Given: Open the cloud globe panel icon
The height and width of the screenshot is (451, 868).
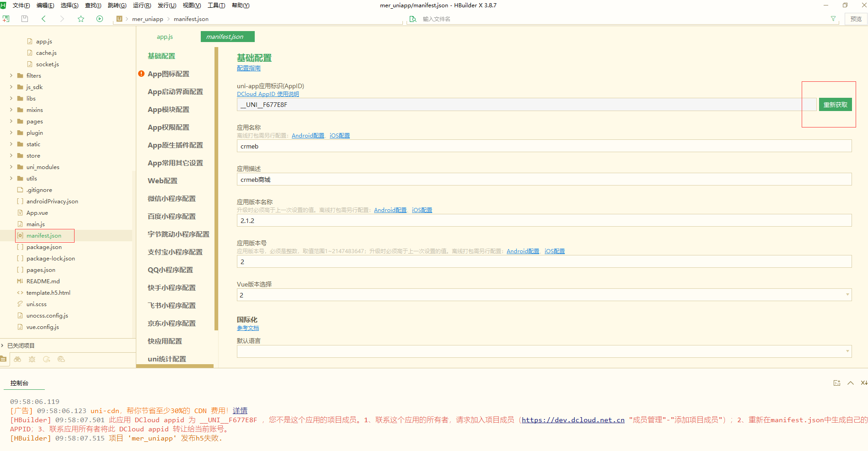Looking at the screenshot, I should 61,359.
